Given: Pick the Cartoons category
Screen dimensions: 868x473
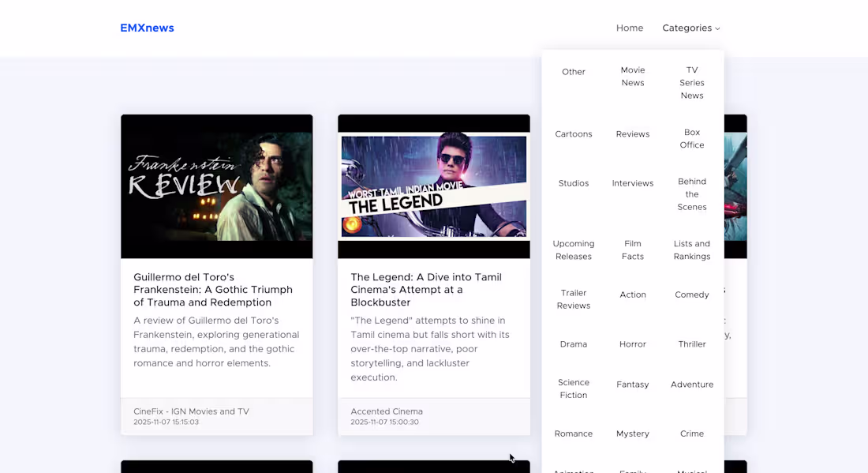Looking at the screenshot, I should tap(573, 134).
